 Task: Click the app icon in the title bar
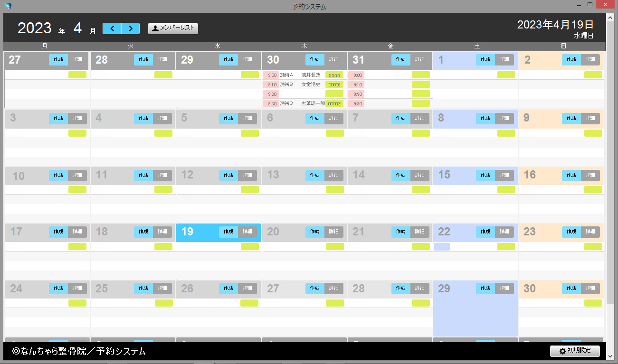click(x=8, y=6)
